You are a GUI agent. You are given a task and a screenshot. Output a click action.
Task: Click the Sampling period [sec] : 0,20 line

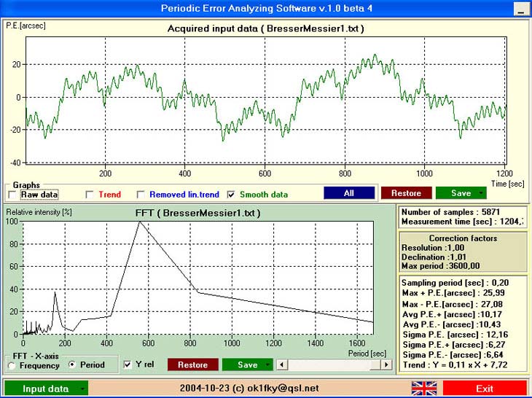click(455, 283)
